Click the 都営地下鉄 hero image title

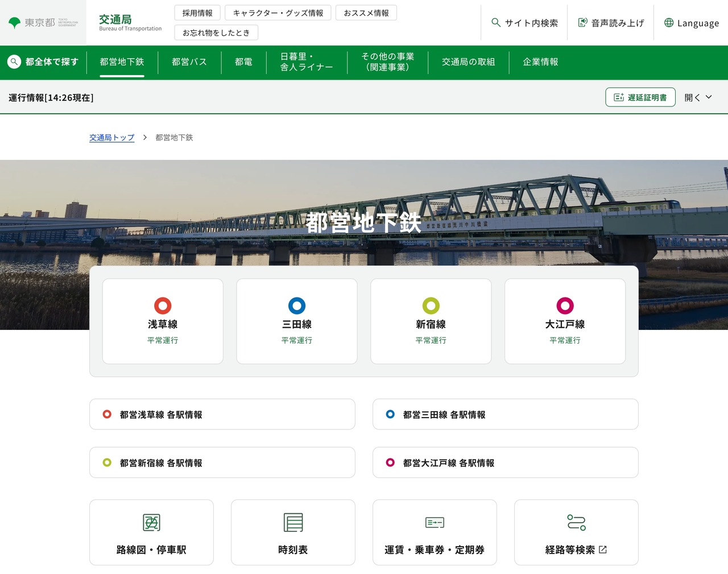pyautogui.click(x=364, y=222)
